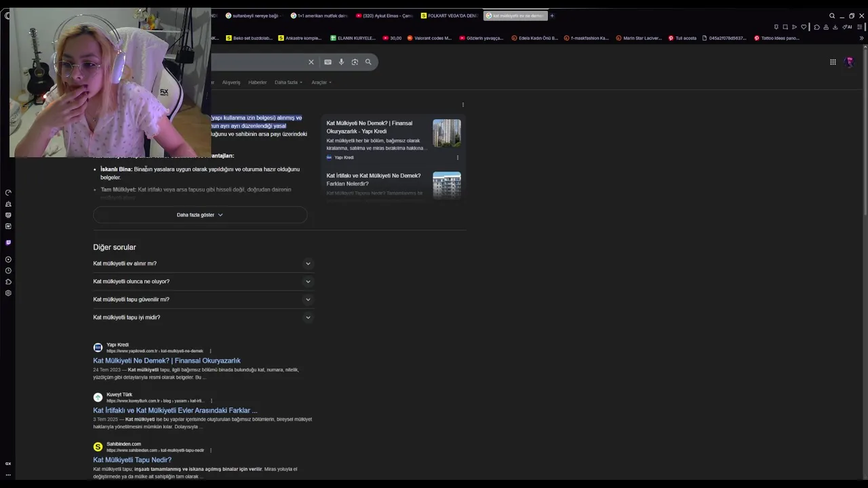Switch to Aykut Elmas YouTube tab
Viewport: 868px width, 488px height.
point(384,16)
